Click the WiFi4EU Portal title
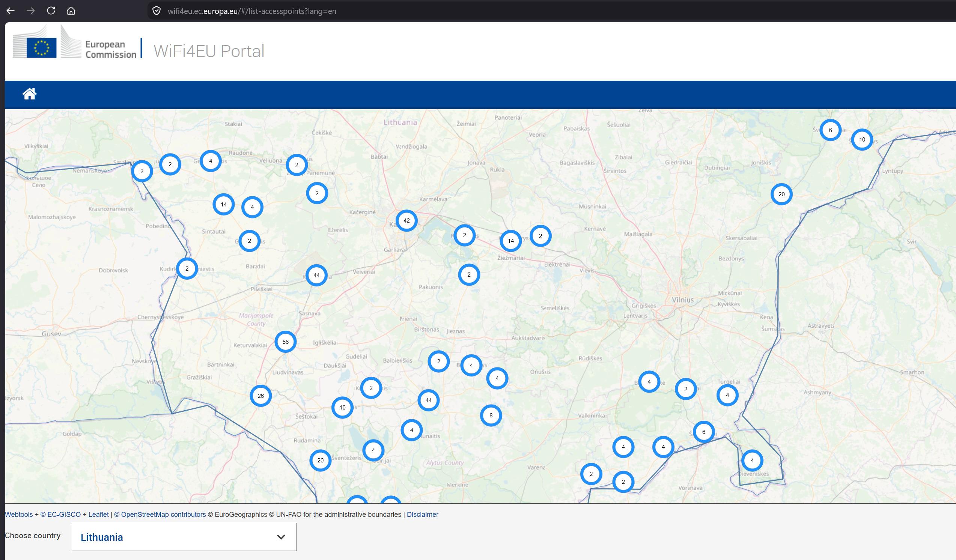 click(x=209, y=51)
